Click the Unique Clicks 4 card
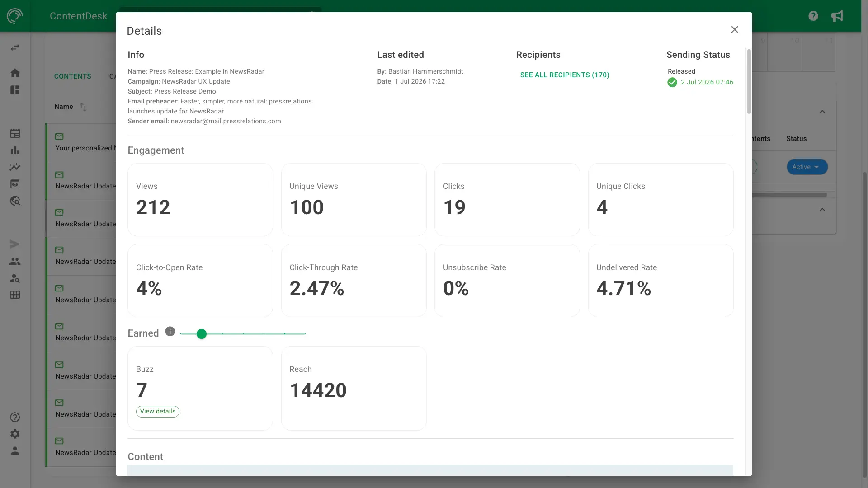 [660, 200]
